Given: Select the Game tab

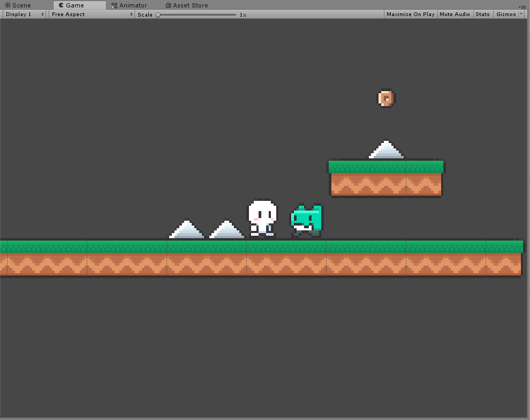Looking at the screenshot, I should [79, 5].
